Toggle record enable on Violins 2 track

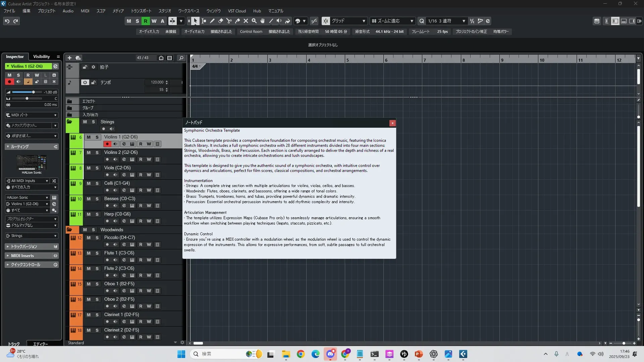107,160
